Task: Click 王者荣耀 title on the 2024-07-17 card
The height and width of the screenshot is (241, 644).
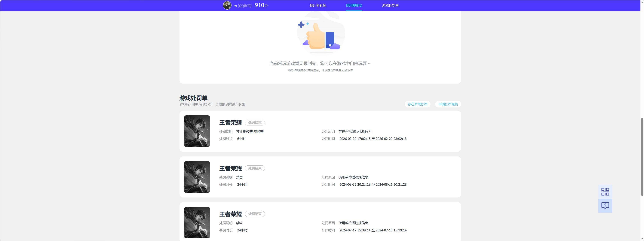Action: (x=231, y=214)
